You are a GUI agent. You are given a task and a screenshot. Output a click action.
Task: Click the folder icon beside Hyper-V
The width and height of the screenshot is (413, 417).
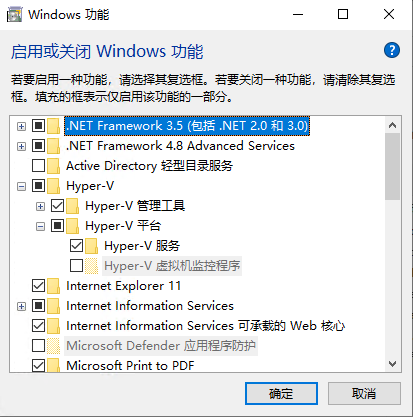[x=54, y=186]
